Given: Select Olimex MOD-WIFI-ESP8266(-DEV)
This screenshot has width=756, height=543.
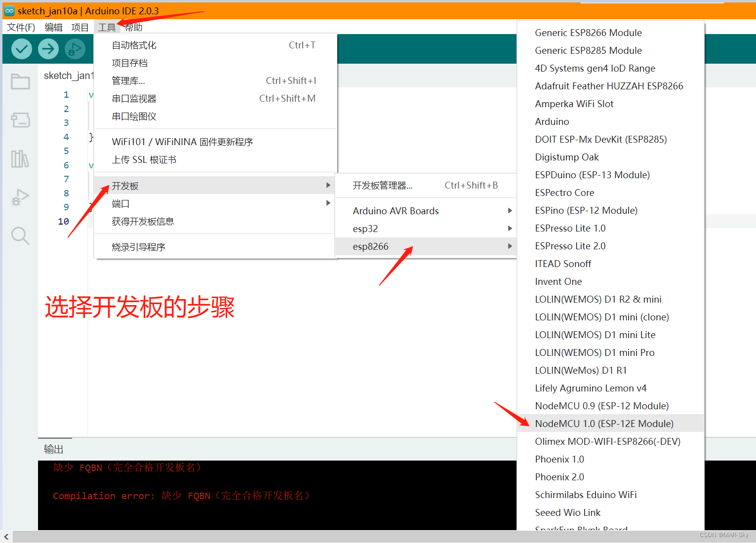Looking at the screenshot, I should pos(610,441).
